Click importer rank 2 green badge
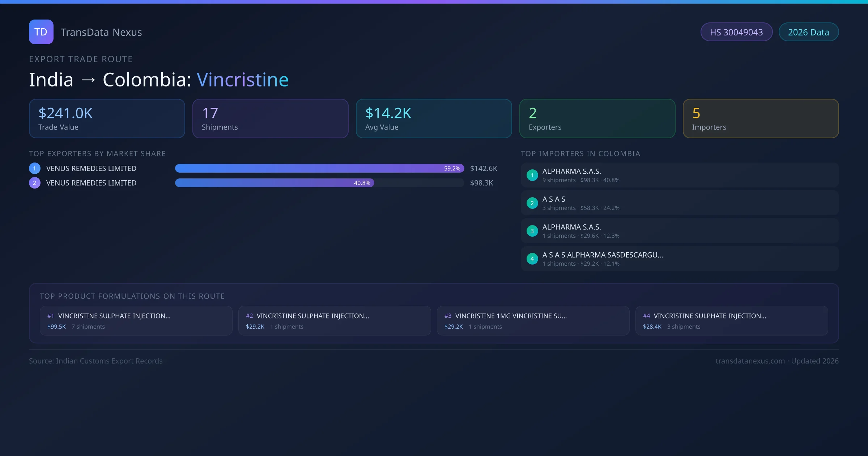Screen dimensions: 868x456 pyautogui.click(x=532, y=203)
